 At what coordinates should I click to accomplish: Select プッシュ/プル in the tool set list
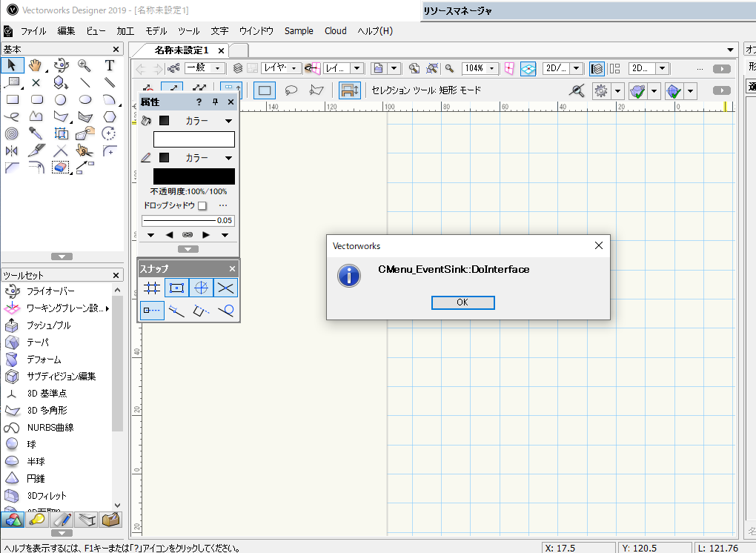(x=48, y=325)
